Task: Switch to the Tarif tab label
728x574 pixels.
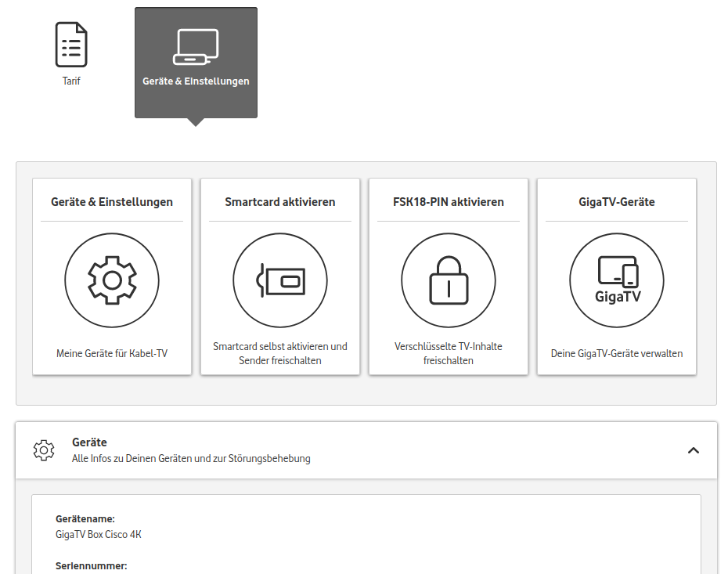Action: [x=71, y=81]
